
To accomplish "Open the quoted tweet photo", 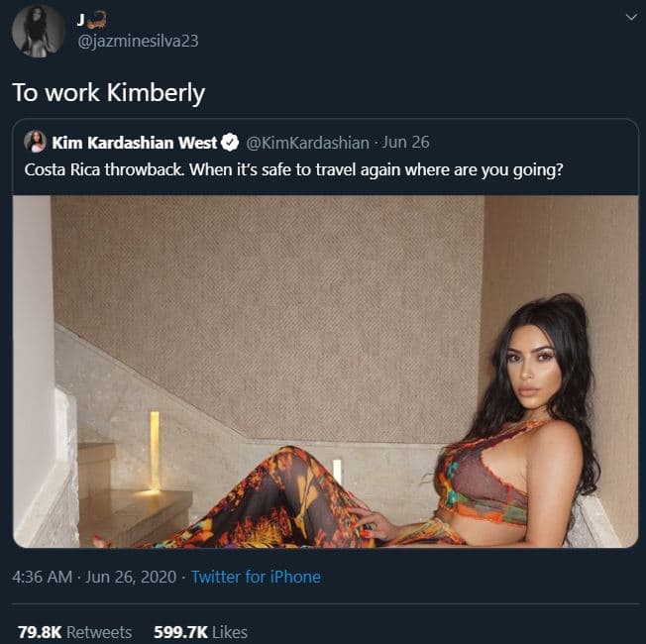I will (325, 372).
